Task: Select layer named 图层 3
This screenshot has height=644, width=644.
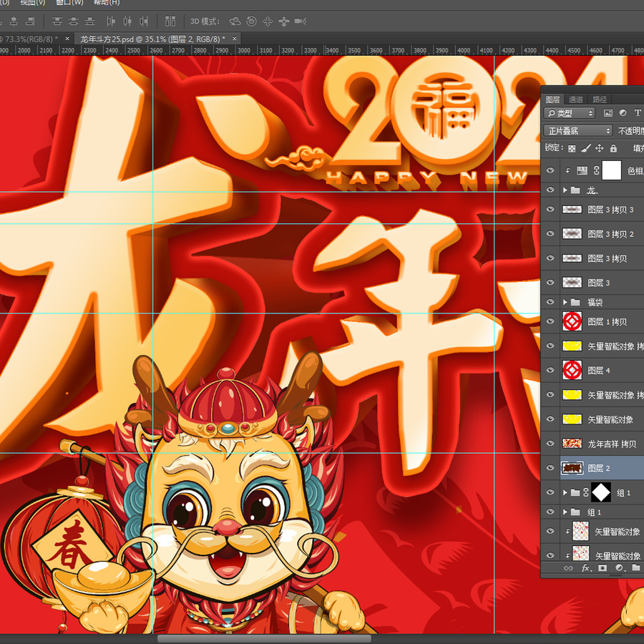Action: [599, 283]
